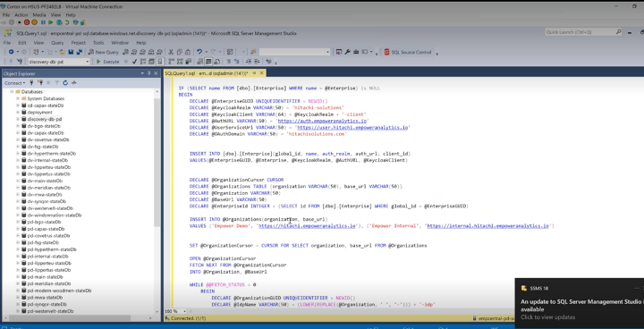This screenshot has width=644, height=329.
Task: Click the Disconnect plug icon in Object Explorer
Action: click(40, 82)
